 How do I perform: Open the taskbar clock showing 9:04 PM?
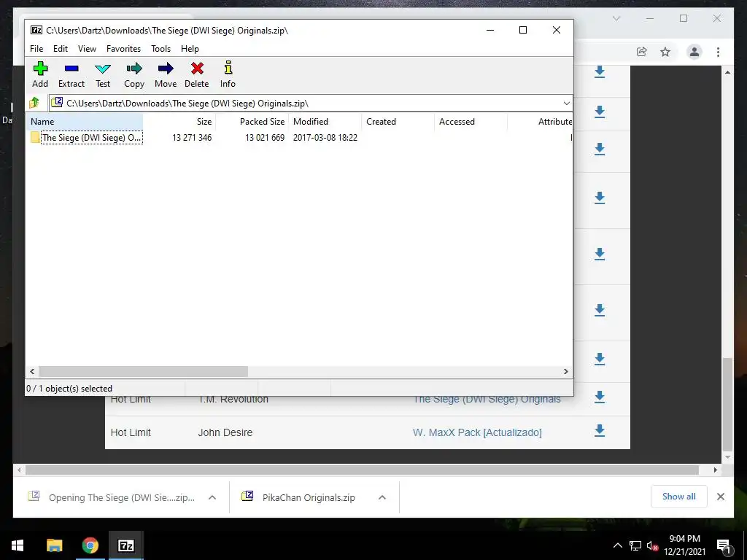(x=684, y=545)
